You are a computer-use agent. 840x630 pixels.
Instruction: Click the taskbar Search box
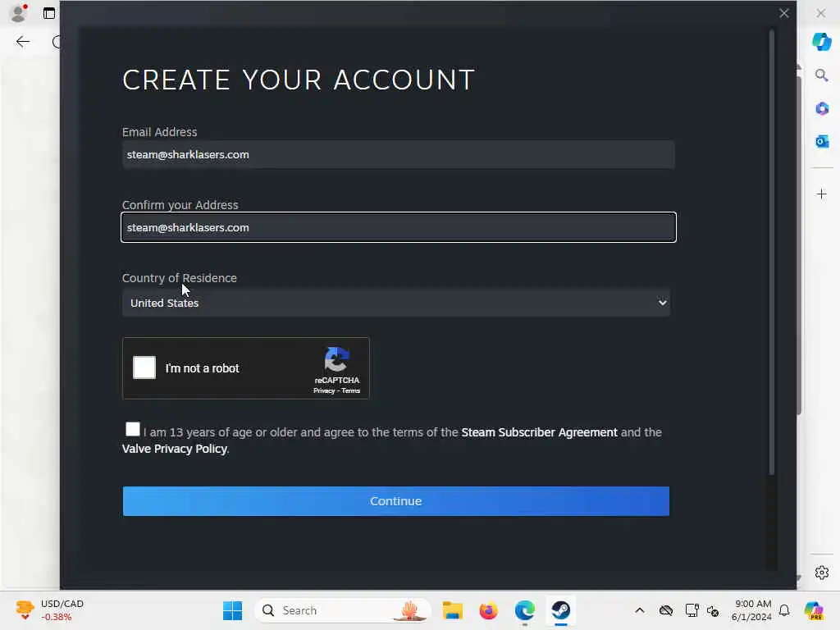coord(343,610)
